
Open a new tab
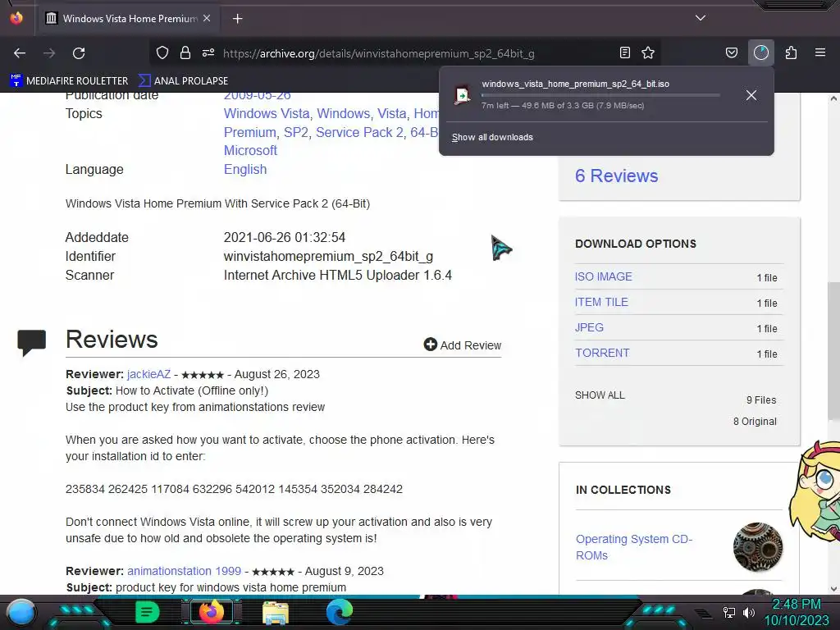coord(238,19)
